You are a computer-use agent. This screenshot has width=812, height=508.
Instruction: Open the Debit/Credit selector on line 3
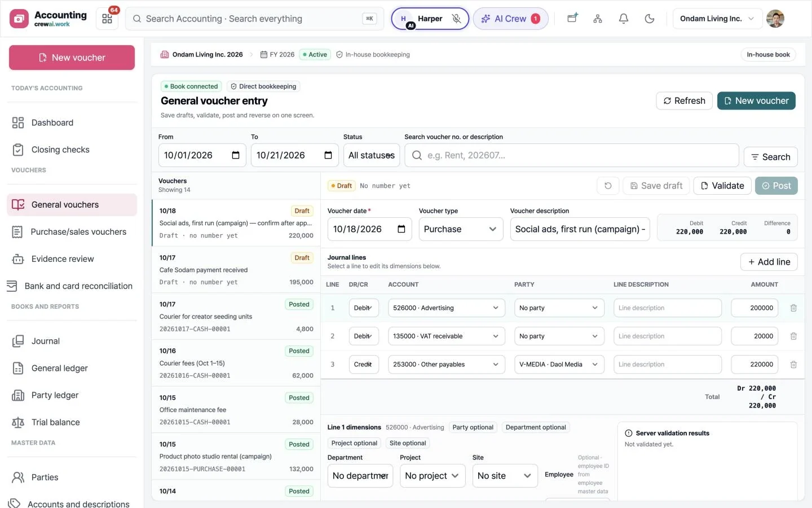point(363,364)
